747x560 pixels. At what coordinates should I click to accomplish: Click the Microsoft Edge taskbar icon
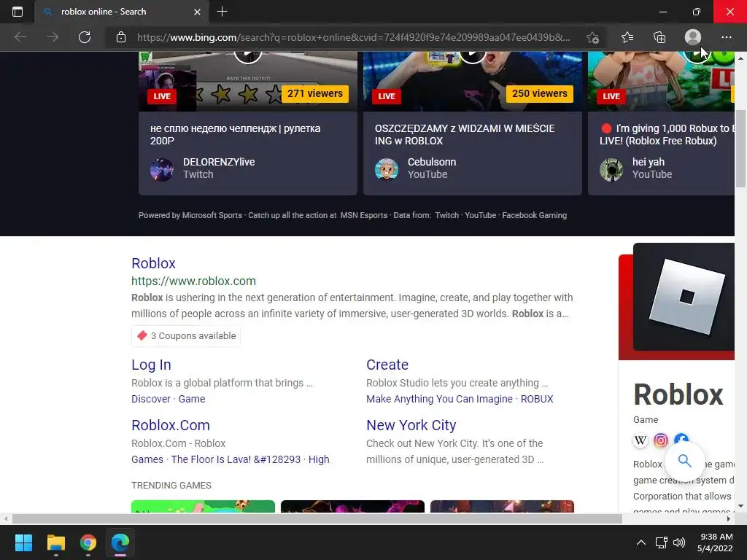[x=120, y=542]
